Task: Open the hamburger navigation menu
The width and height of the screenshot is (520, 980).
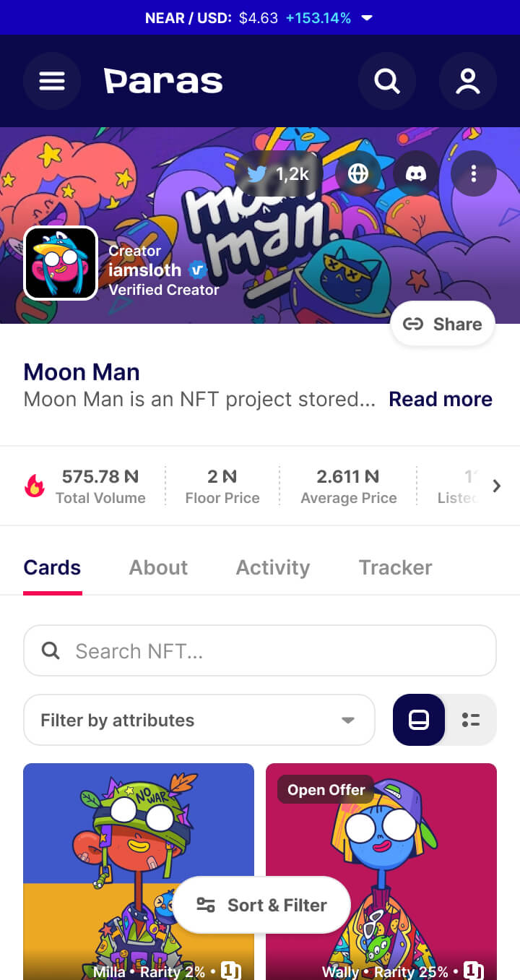Action: (x=52, y=81)
